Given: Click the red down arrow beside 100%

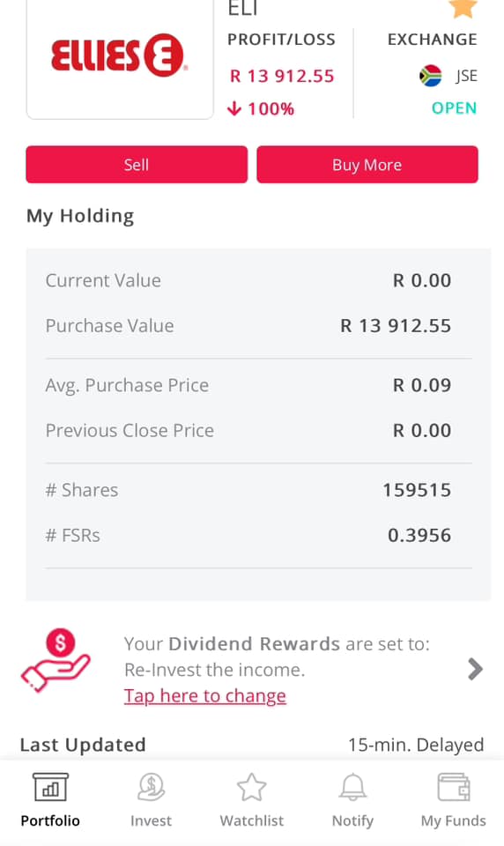Looking at the screenshot, I should click(234, 108).
